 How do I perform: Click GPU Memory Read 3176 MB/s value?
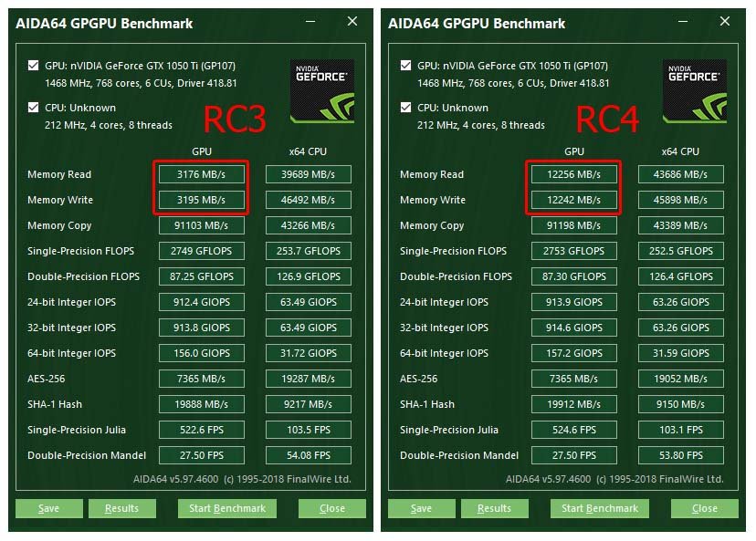(x=202, y=174)
